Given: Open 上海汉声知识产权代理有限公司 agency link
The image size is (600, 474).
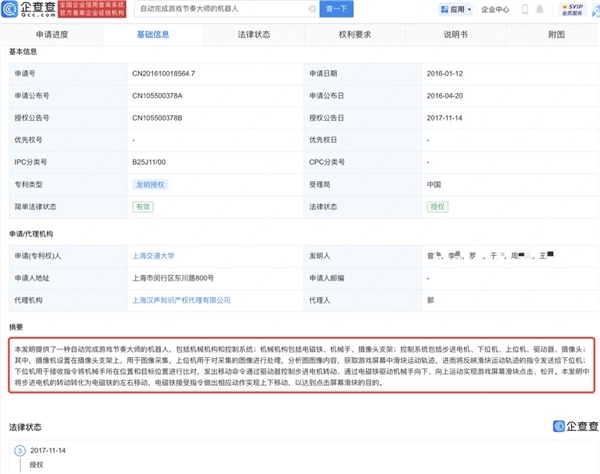Looking at the screenshot, I should (181, 299).
